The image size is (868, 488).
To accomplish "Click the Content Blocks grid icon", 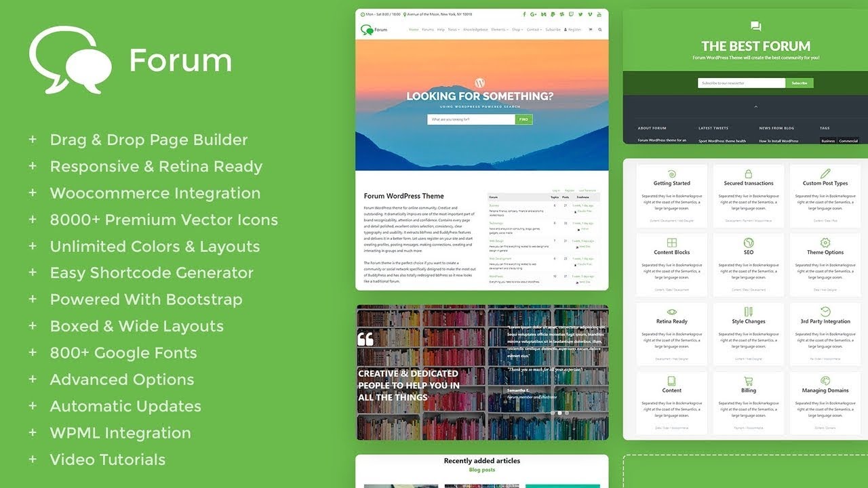I will (672, 243).
